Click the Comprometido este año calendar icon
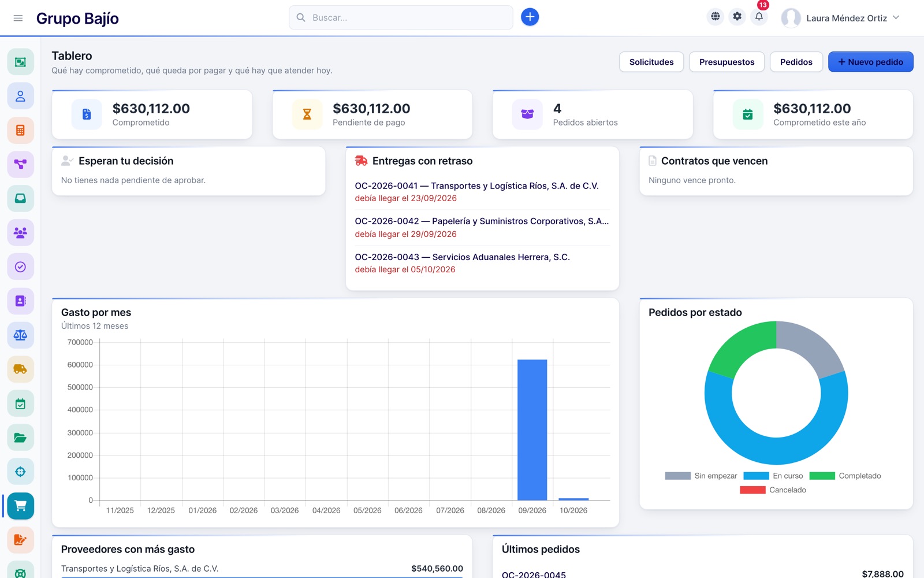The height and width of the screenshot is (578, 924). click(748, 114)
